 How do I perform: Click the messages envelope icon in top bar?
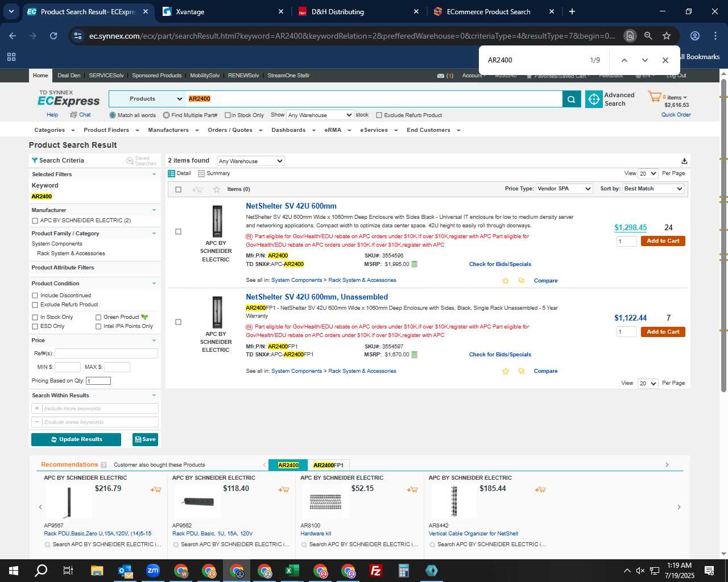[441, 76]
